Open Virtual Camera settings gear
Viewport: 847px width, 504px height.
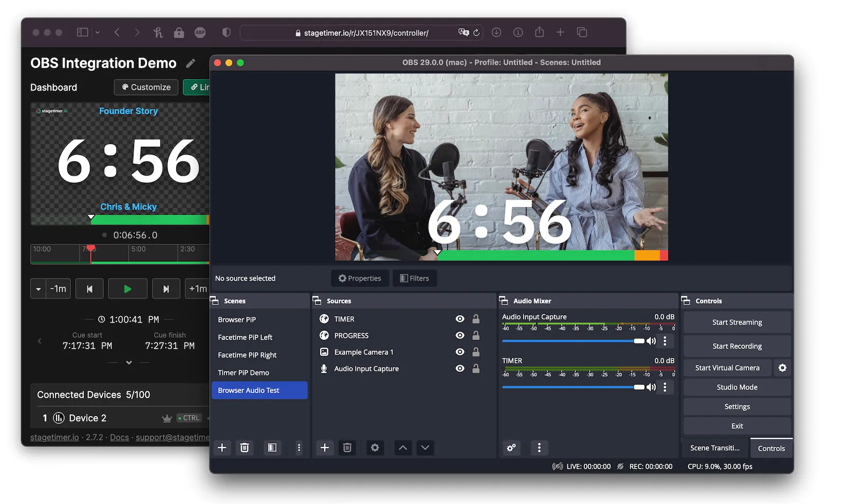pyautogui.click(x=782, y=368)
